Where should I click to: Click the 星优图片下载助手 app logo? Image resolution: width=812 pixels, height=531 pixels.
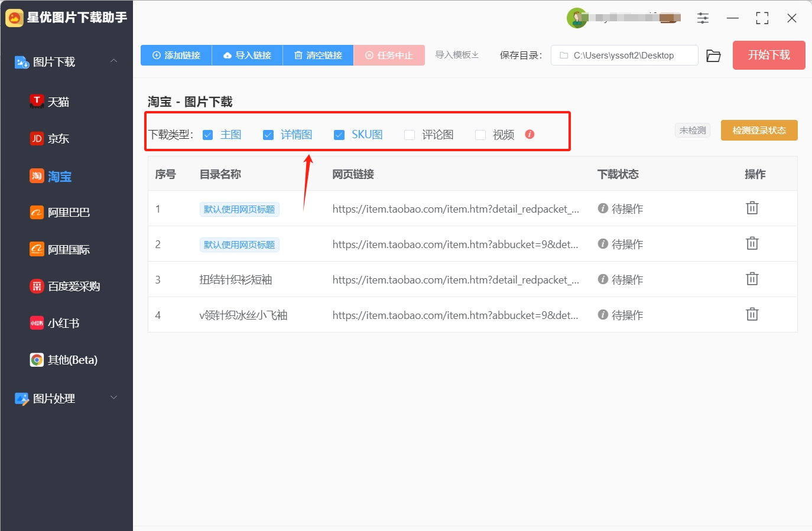(x=14, y=18)
